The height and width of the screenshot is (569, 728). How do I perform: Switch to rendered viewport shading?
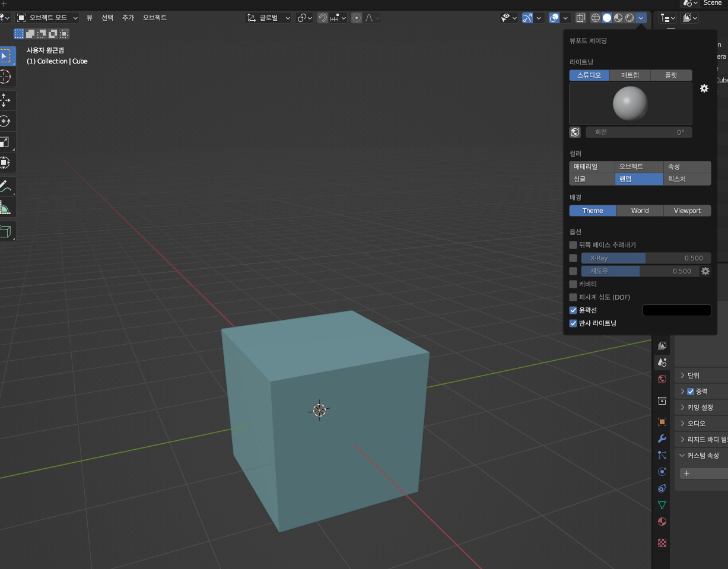click(630, 18)
